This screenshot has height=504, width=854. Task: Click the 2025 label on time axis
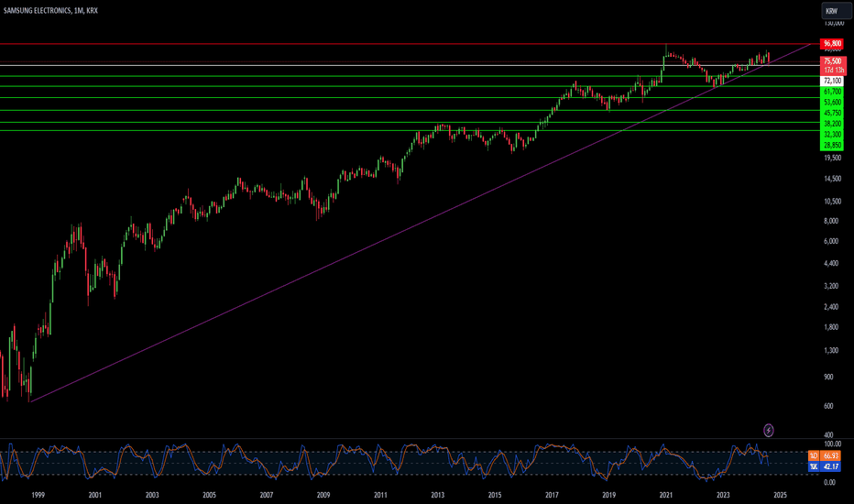[780, 495]
